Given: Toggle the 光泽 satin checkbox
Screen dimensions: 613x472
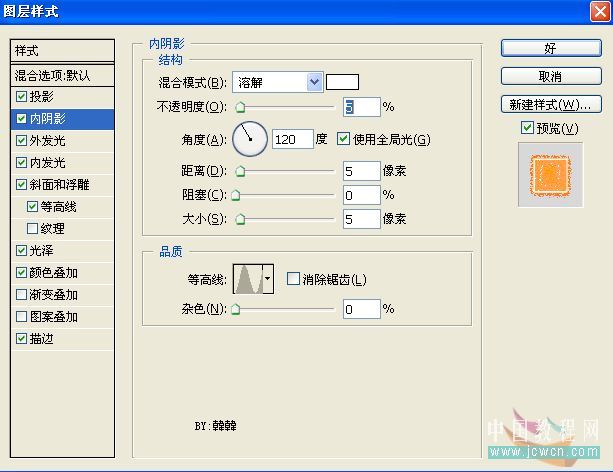Looking at the screenshot, I should 21,250.
